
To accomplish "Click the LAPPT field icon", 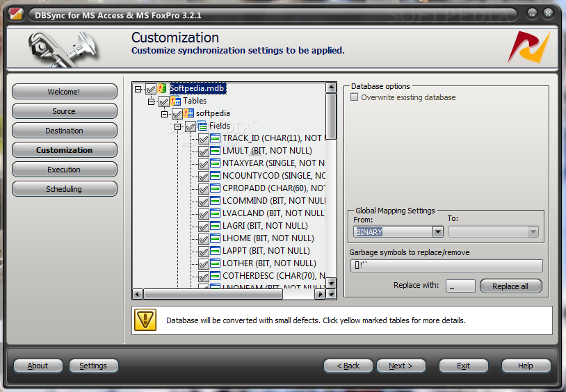I will [x=215, y=251].
